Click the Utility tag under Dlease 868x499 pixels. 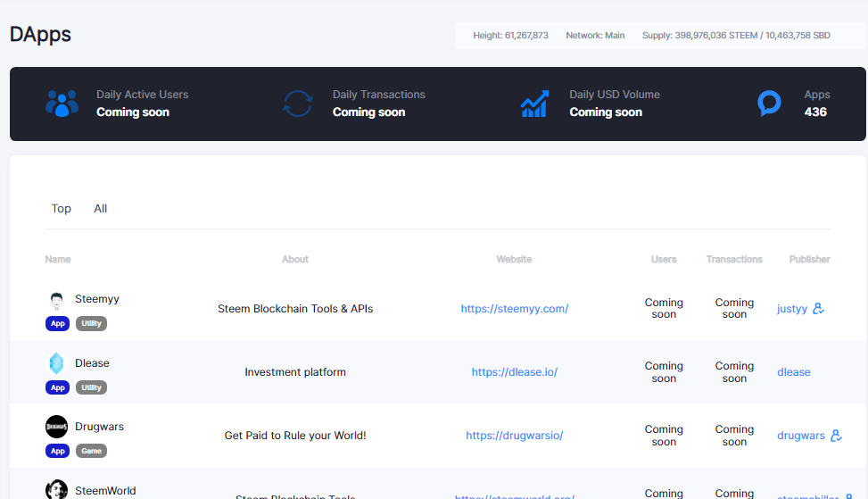(91, 387)
